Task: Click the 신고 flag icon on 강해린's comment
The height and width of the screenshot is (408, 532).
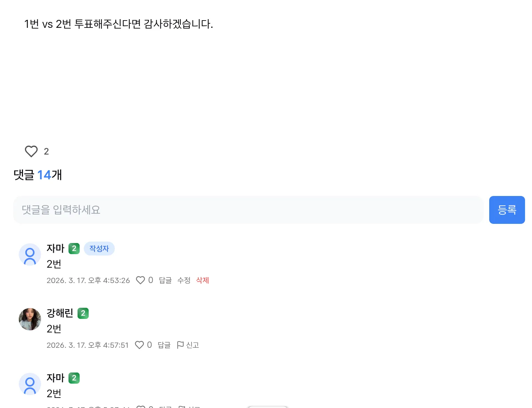Action: pyautogui.click(x=180, y=345)
